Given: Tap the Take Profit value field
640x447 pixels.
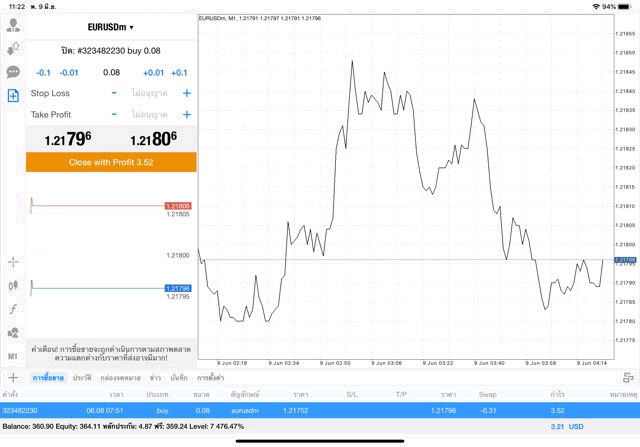Looking at the screenshot, I should point(149,114).
